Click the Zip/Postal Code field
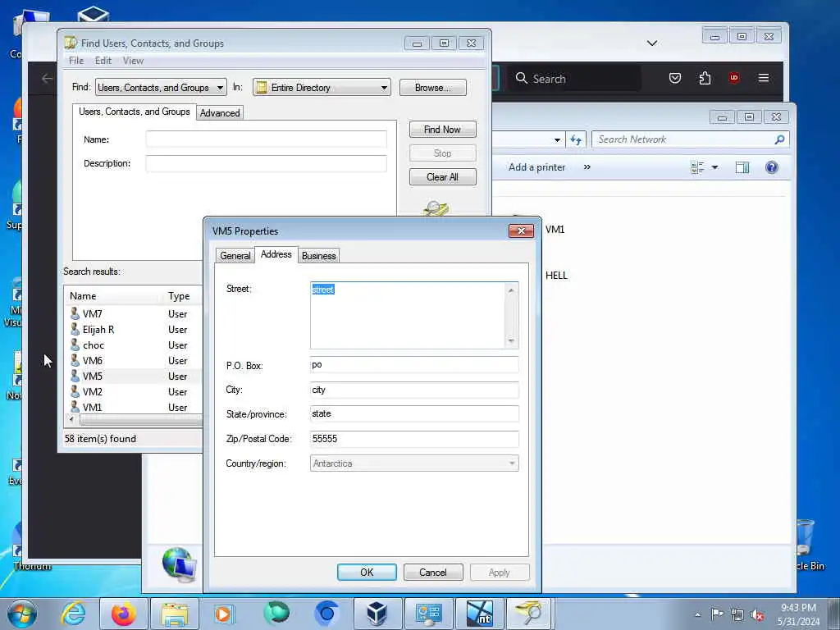 click(414, 439)
